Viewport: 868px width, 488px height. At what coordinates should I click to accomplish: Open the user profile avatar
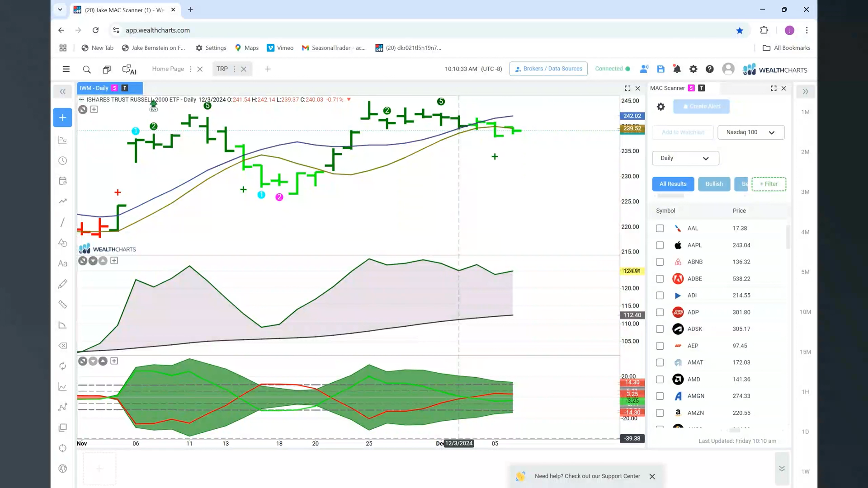(x=728, y=69)
